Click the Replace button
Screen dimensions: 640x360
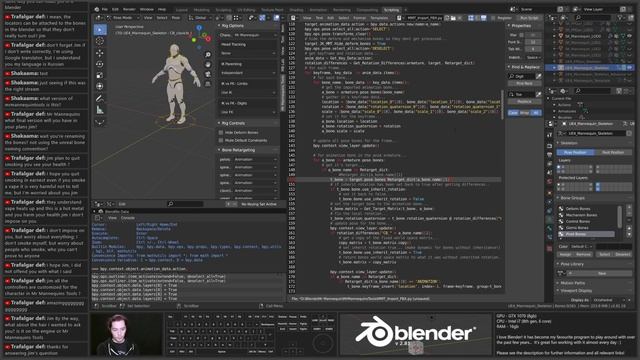point(524,102)
